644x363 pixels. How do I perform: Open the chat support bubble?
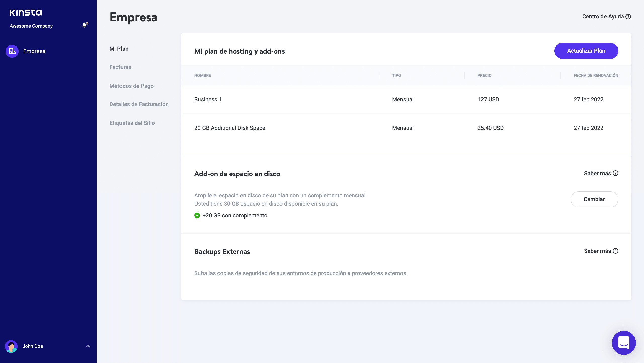(624, 343)
